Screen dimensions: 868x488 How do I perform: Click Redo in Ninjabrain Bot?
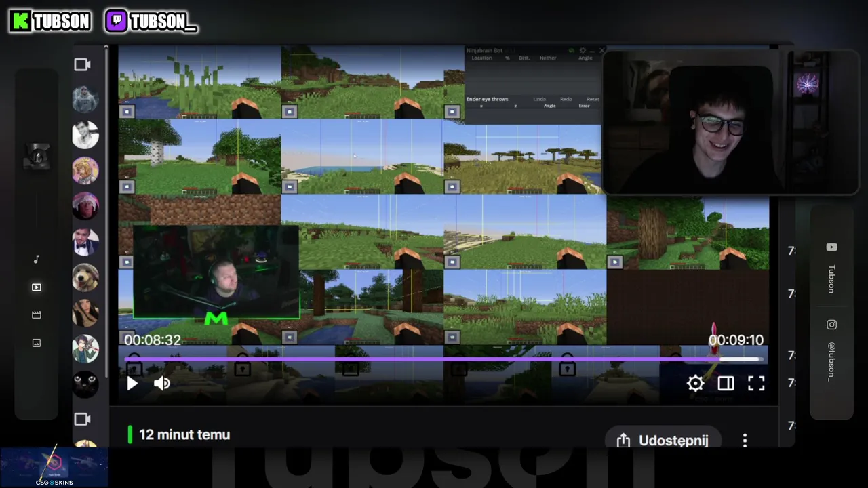click(566, 99)
